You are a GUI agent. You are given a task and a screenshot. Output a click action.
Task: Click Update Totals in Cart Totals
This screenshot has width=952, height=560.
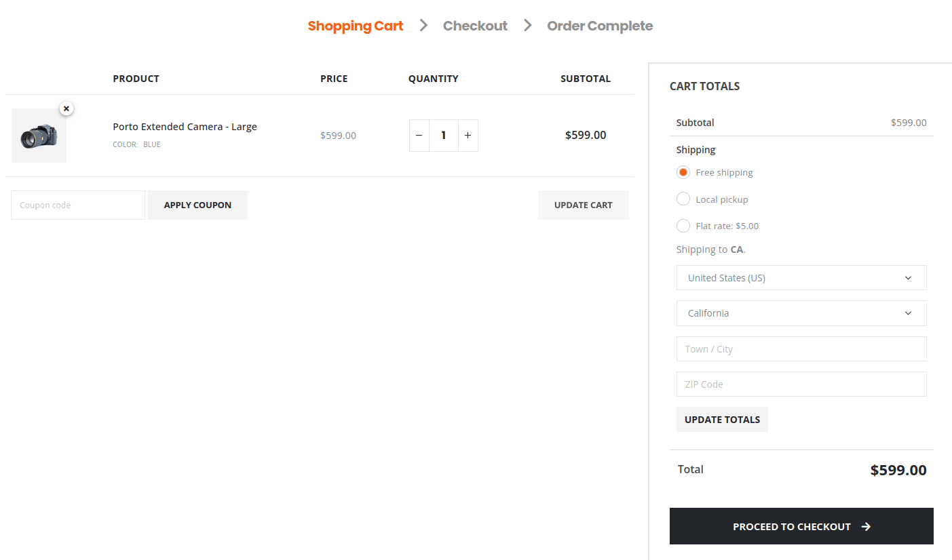pos(722,419)
